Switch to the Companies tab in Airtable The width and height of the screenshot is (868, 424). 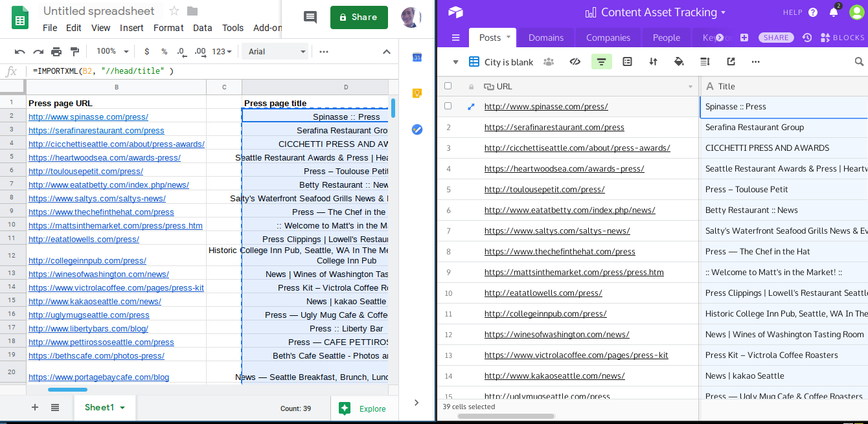point(608,38)
